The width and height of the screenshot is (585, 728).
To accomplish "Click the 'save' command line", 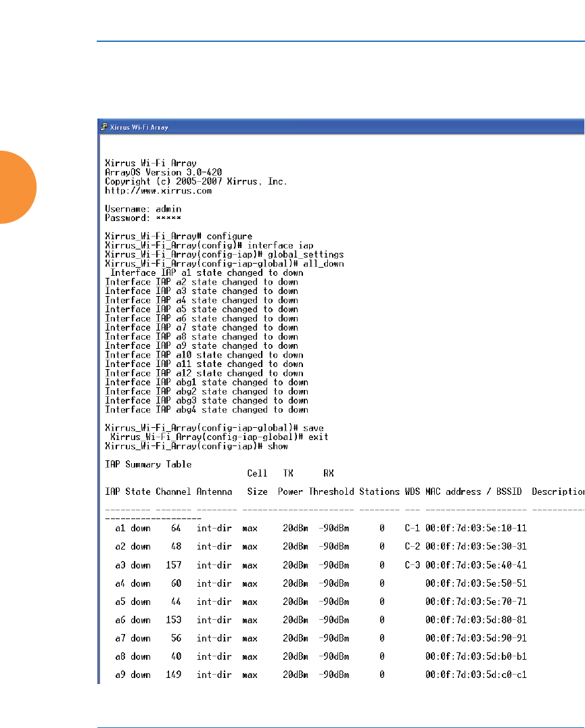I will click(214, 428).
